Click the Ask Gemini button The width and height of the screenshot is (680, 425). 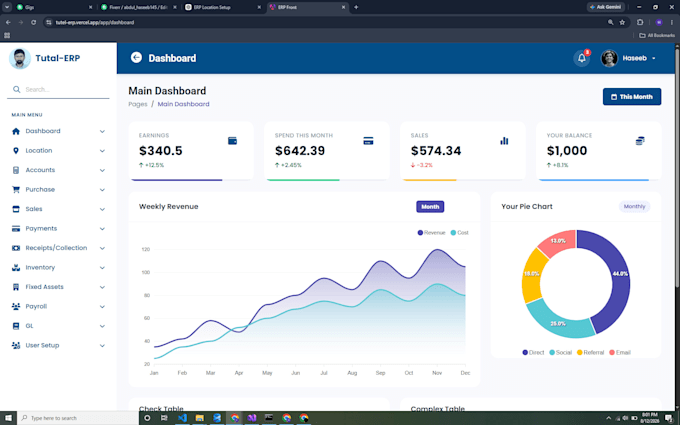(606, 7)
